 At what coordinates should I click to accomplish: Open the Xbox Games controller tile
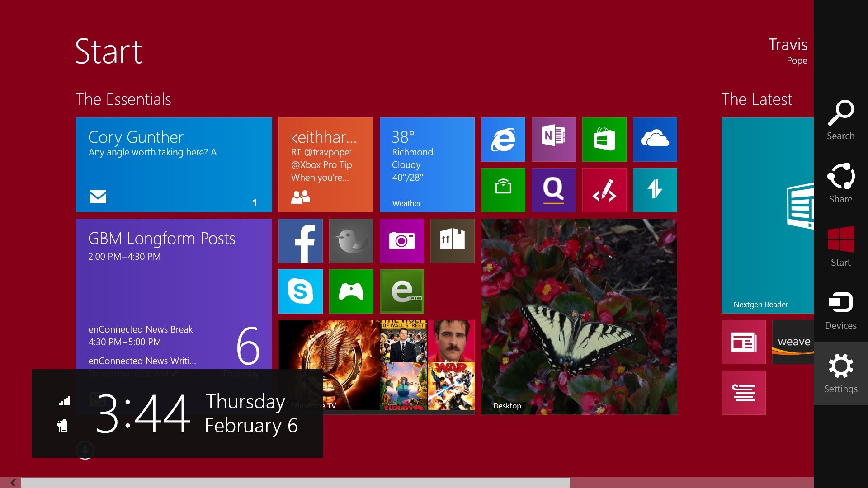click(351, 291)
